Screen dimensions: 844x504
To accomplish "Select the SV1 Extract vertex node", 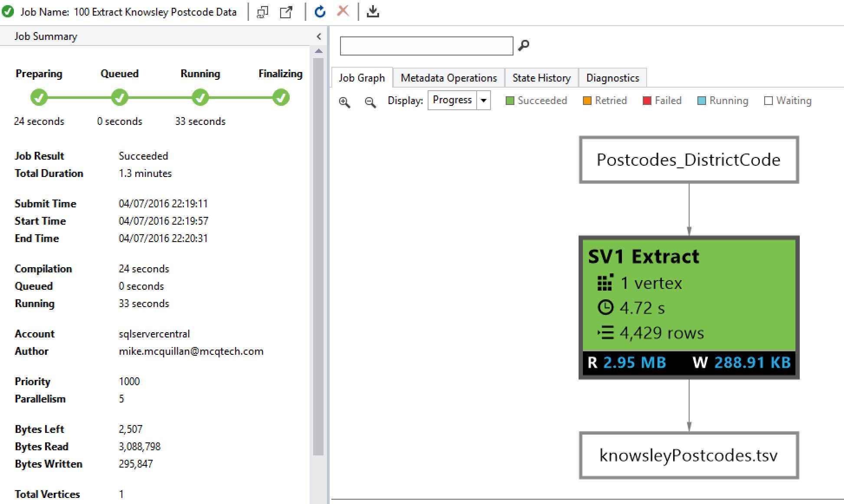I will click(x=689, y=307).
